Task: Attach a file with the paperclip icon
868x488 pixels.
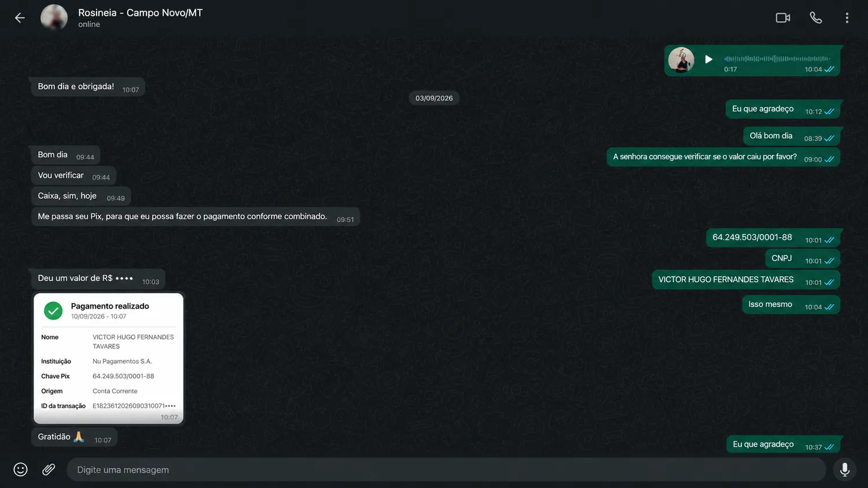Action: pos(49,469)
